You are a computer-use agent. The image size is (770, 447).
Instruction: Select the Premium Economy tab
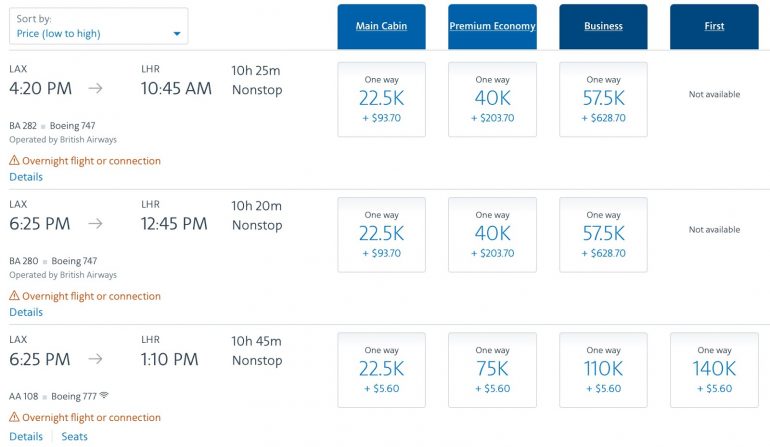492,26
